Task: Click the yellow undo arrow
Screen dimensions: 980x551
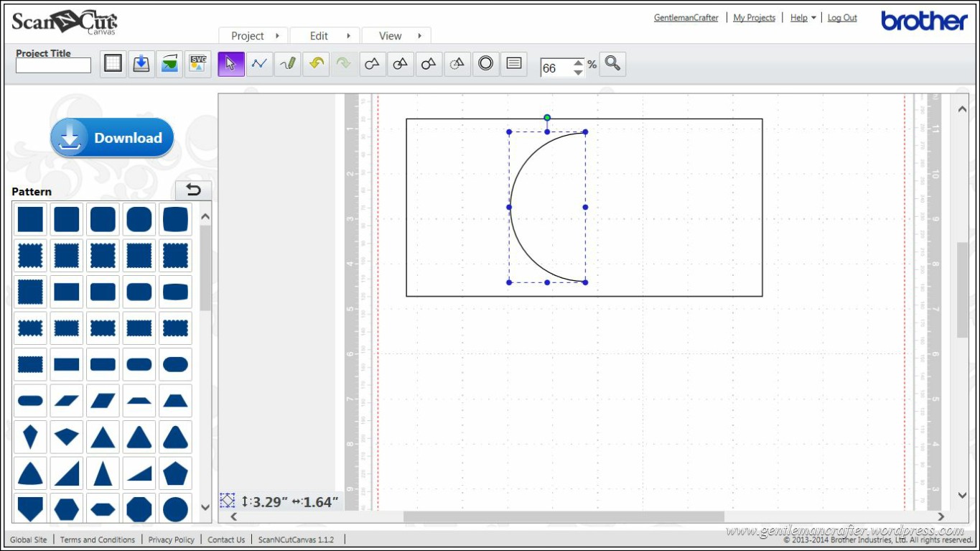Action: coord(316,63)
